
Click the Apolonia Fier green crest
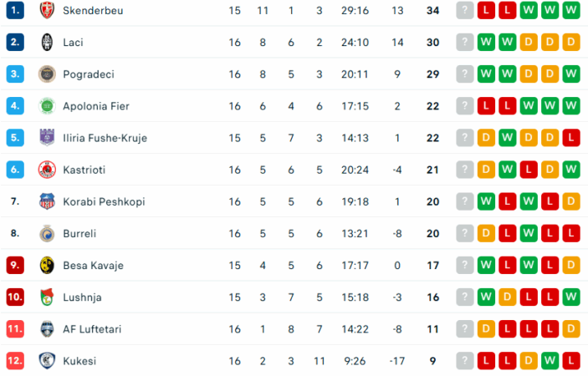pyautogui.click(x=47, y=106)
